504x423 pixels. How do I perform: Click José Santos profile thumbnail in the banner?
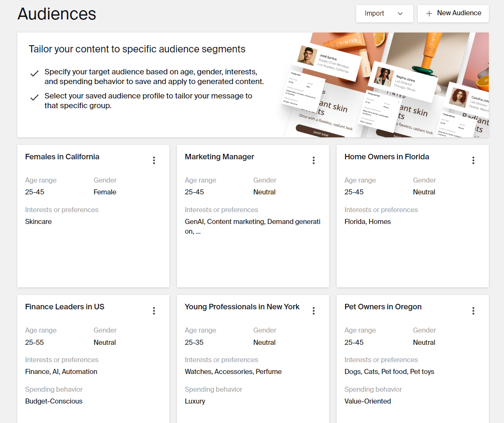tap(308, 56)
